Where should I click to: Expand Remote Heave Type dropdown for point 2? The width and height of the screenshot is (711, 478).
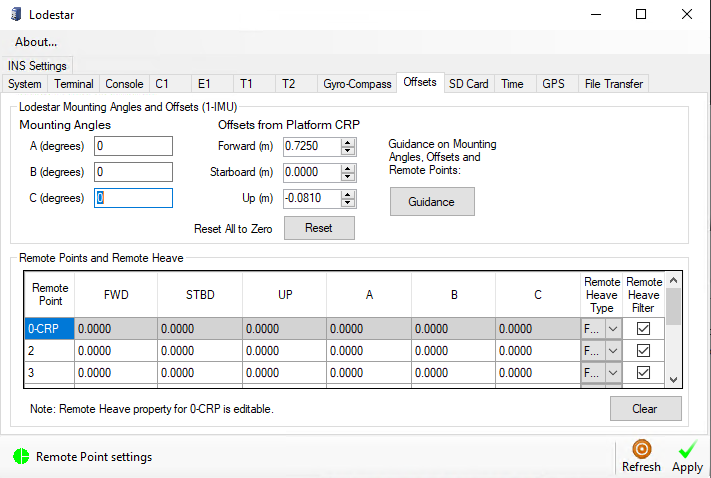click(610, 350)
